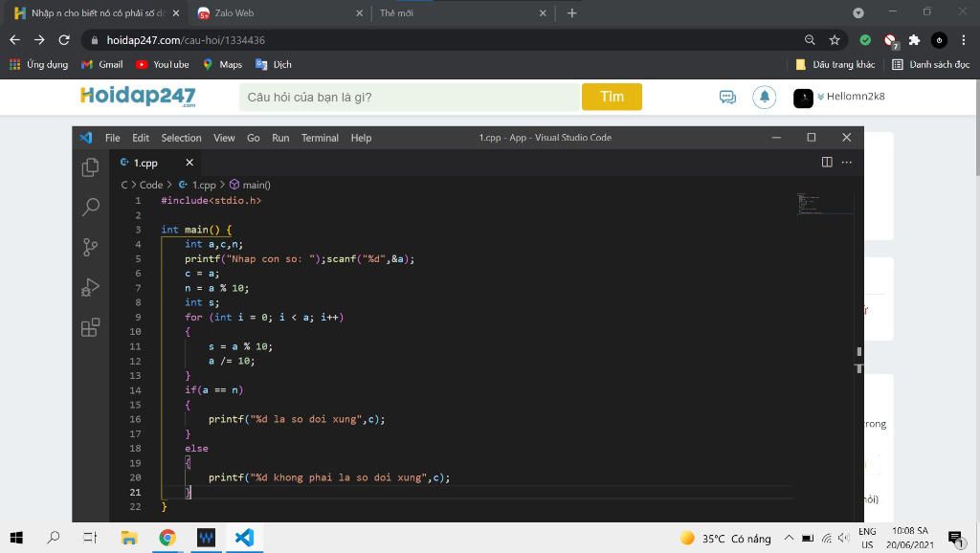
Task: Go forward in Chrome history
Action: pyautogui.click(x=39, y=40)
